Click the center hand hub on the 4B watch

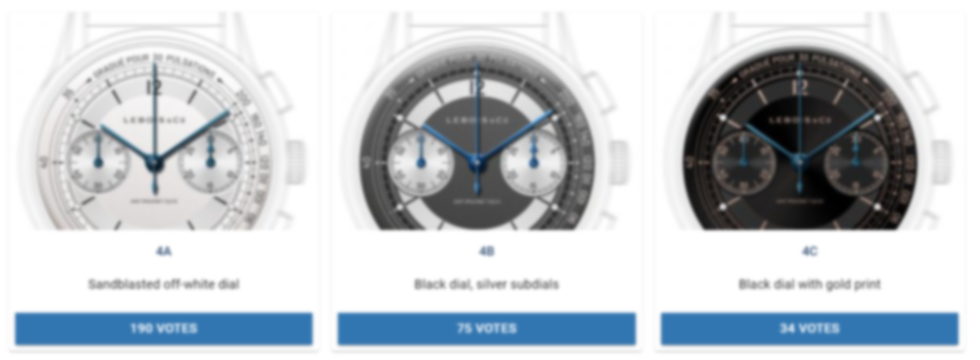(x=476, y=164)
